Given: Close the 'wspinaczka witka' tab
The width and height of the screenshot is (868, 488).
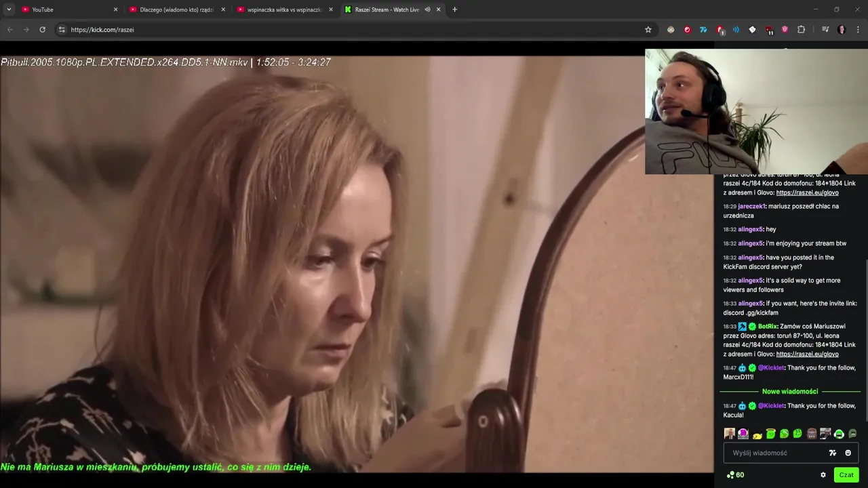Looking at the screenshot, I should pyautogui.click(x=331, y=9).
